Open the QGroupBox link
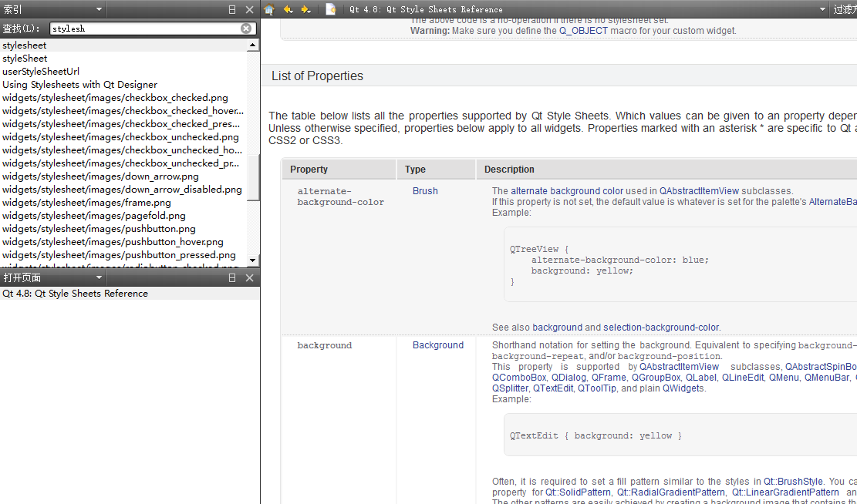 click(x=656, y=378)
